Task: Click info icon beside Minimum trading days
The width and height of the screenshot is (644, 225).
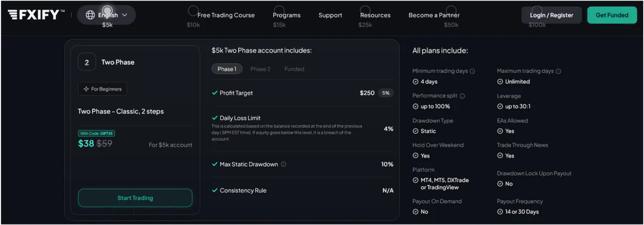Action: [x=472, y=71]
